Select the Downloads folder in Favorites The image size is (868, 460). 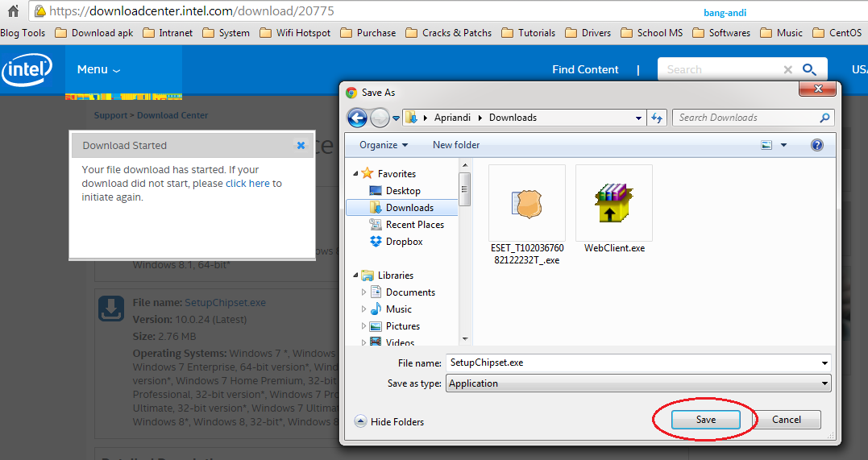(402, 208)
